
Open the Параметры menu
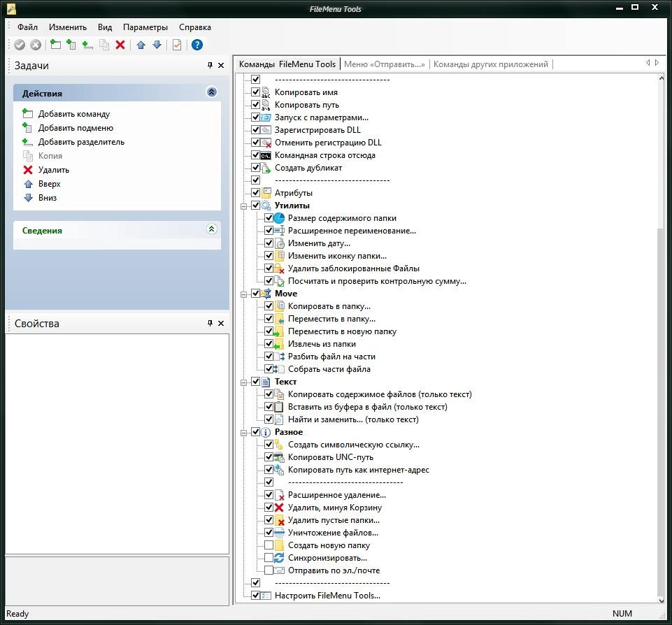145,27
